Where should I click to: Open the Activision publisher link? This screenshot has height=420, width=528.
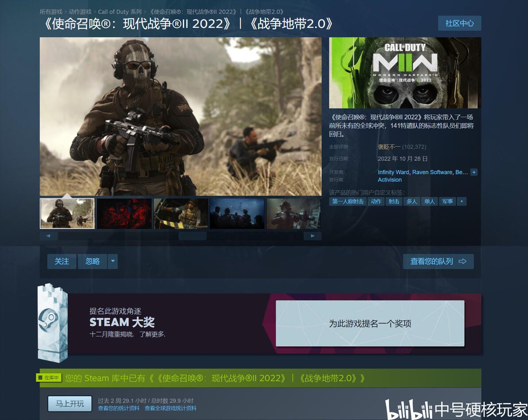pos(390,180)
